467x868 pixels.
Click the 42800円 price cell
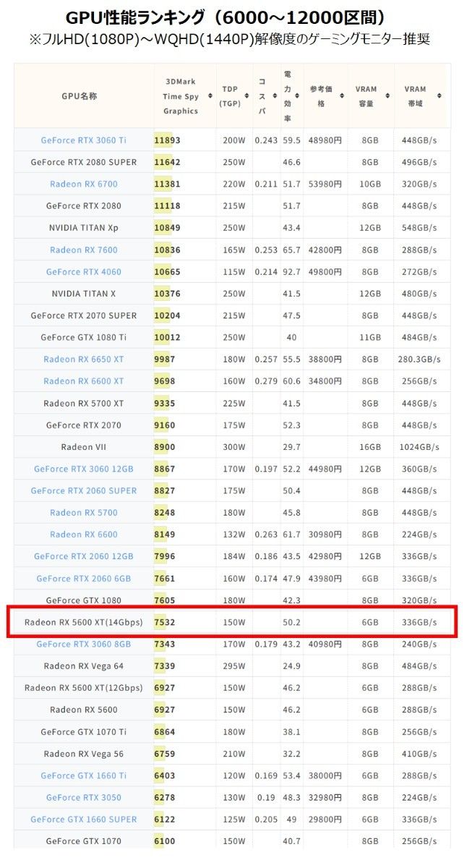pos(325,250)
